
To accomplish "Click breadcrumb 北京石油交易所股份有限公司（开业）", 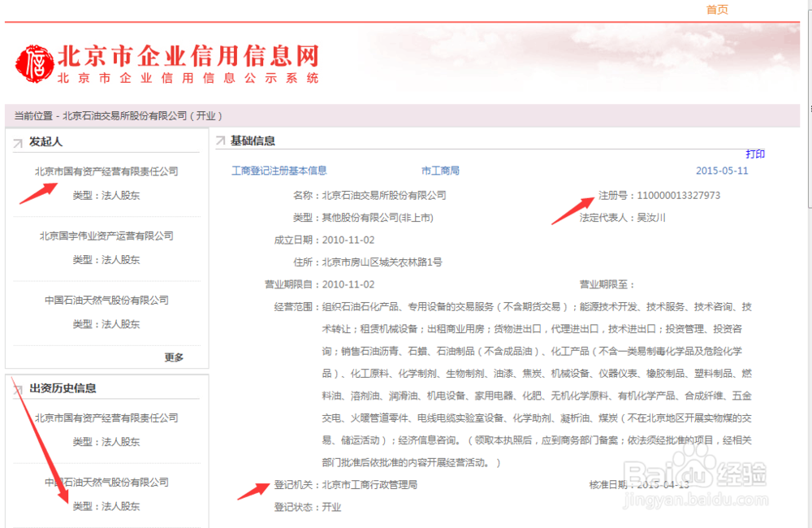I will click(x=154, y=115).
